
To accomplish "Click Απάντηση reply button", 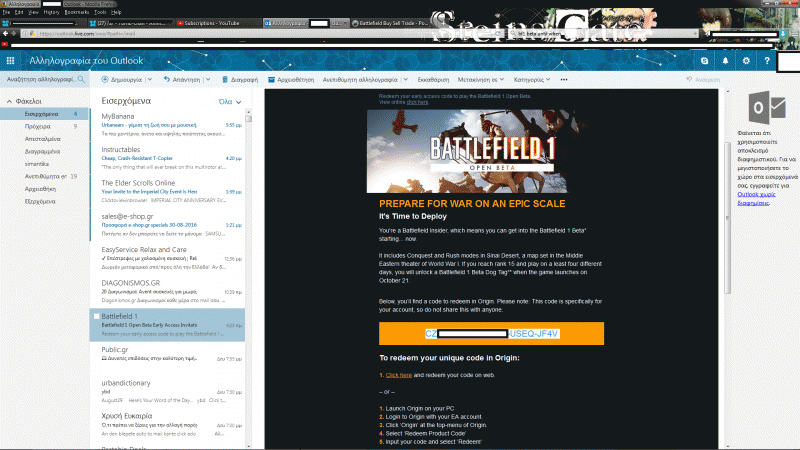I will [x=182, y=80].
